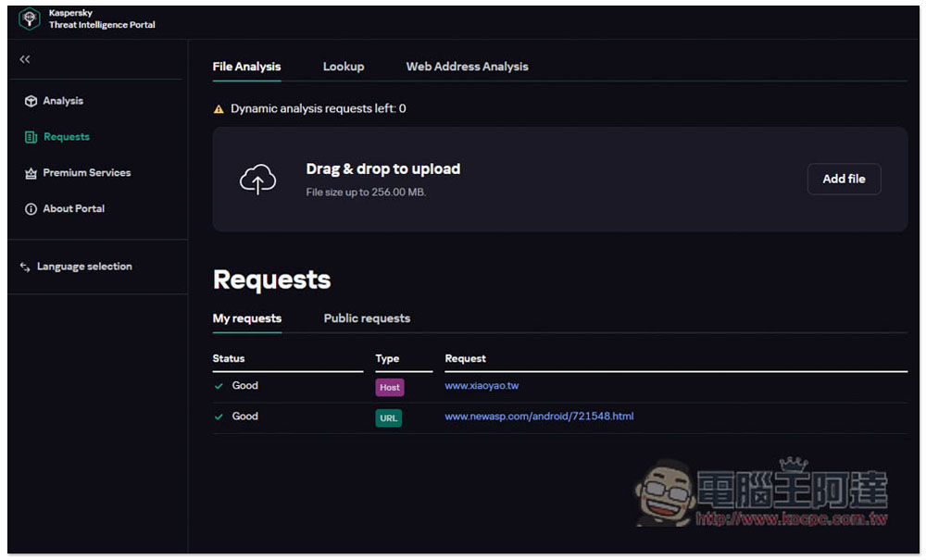Click the Requests list icon

31,137
